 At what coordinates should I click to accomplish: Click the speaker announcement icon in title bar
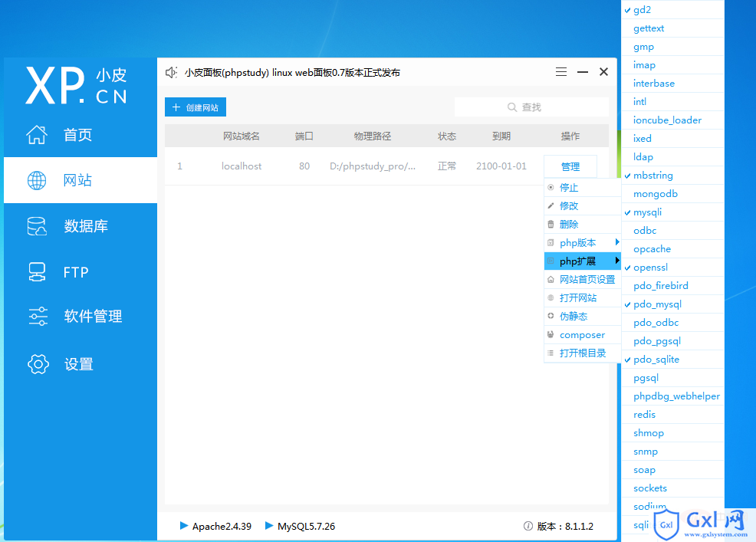pyautogui.click(x=171, y=72)
